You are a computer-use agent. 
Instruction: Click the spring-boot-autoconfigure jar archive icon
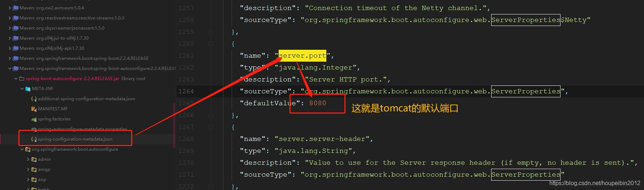pyautogui.click(x=22, y=78)
